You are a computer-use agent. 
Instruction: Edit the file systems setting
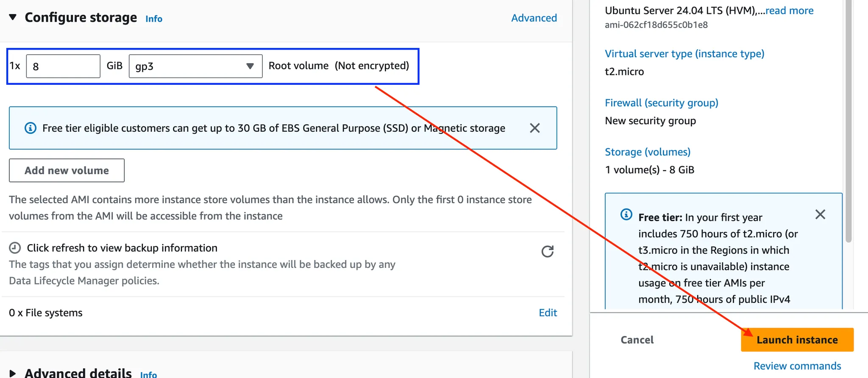[548, 313]
